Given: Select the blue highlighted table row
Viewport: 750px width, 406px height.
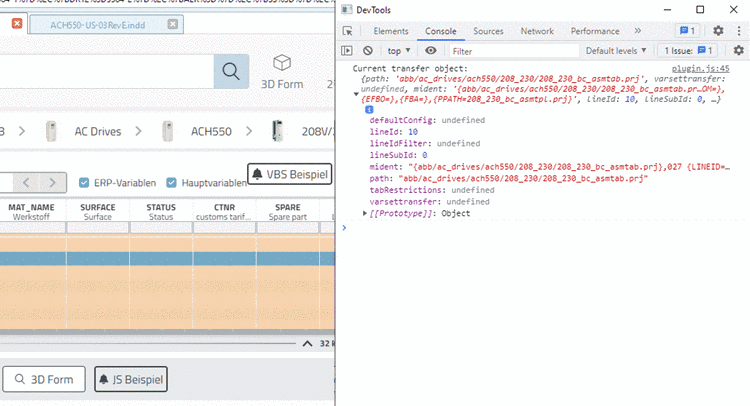Looking at the screenshot, I should tap(167, 259).
